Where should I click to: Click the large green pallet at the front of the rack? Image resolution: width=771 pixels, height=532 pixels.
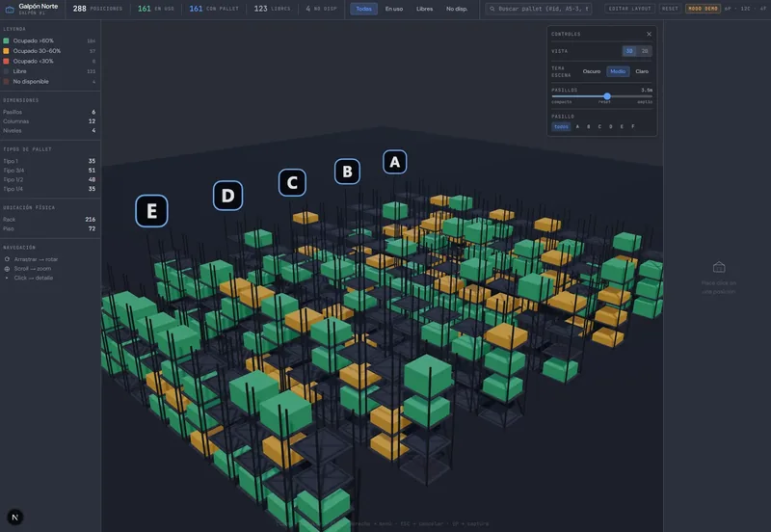285,412
